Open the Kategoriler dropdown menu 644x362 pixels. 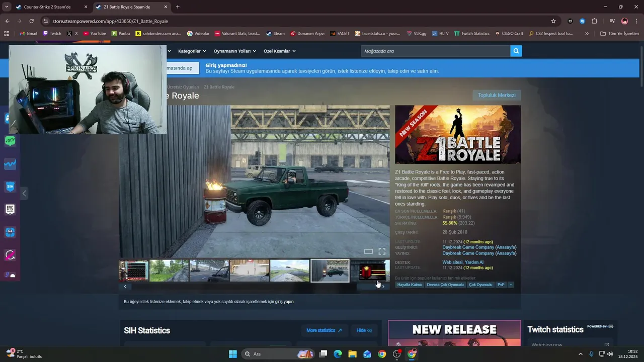pos(192,51)
